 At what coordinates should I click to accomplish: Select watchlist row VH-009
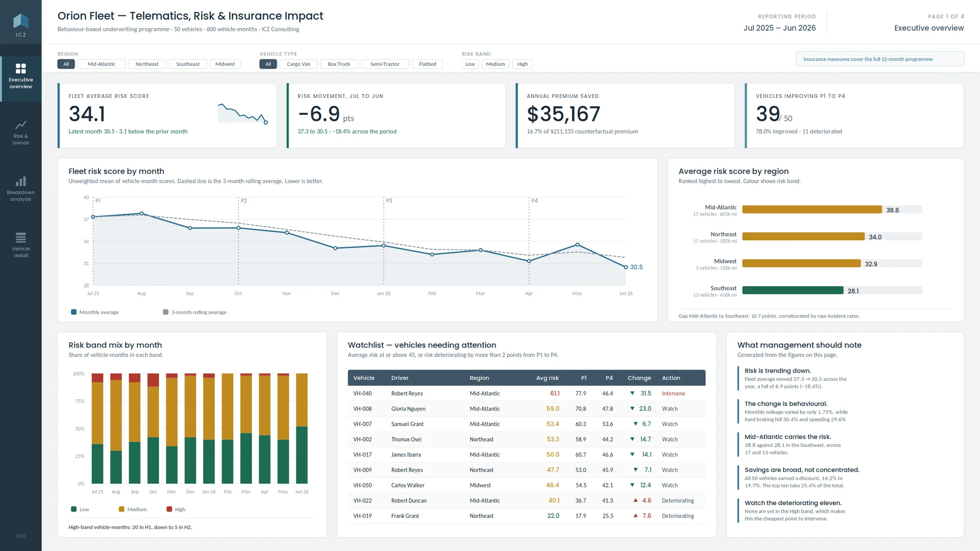[x=526, y=470]
